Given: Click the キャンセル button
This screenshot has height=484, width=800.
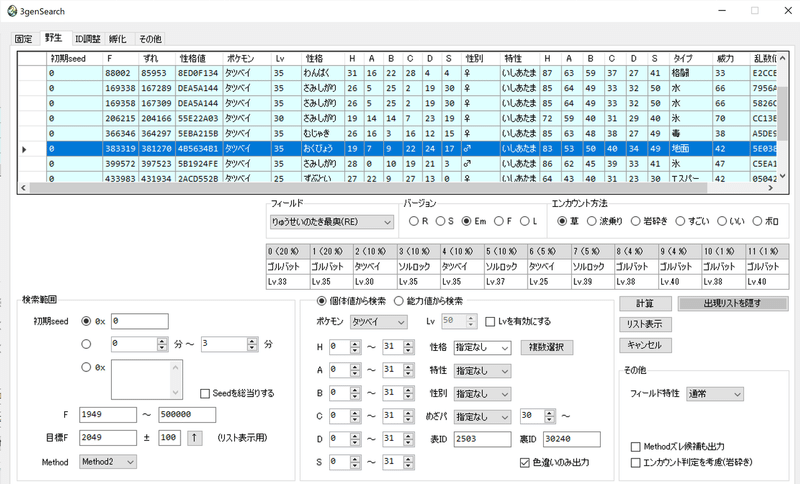Looking at the screenshot, I should (x=645, y=345).
